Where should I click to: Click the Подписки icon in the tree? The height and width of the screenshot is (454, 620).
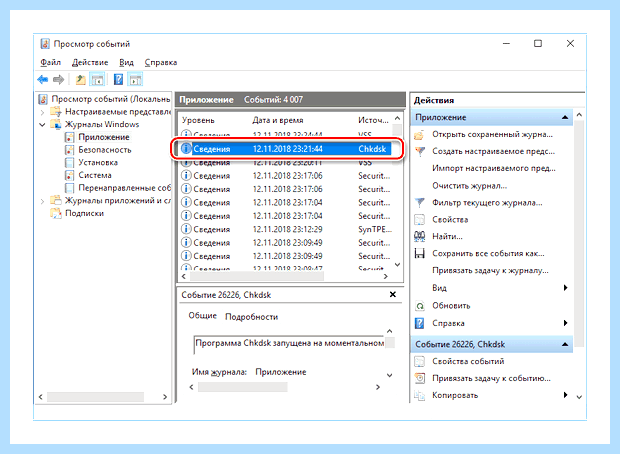point(55,213)
